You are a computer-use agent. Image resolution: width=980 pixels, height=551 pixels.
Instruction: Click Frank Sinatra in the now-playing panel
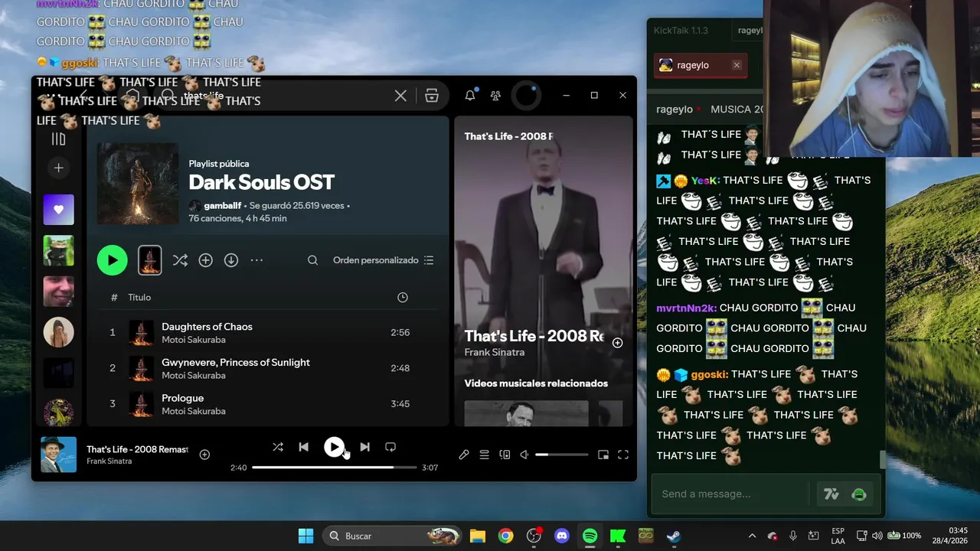click(x=495, y=352)
